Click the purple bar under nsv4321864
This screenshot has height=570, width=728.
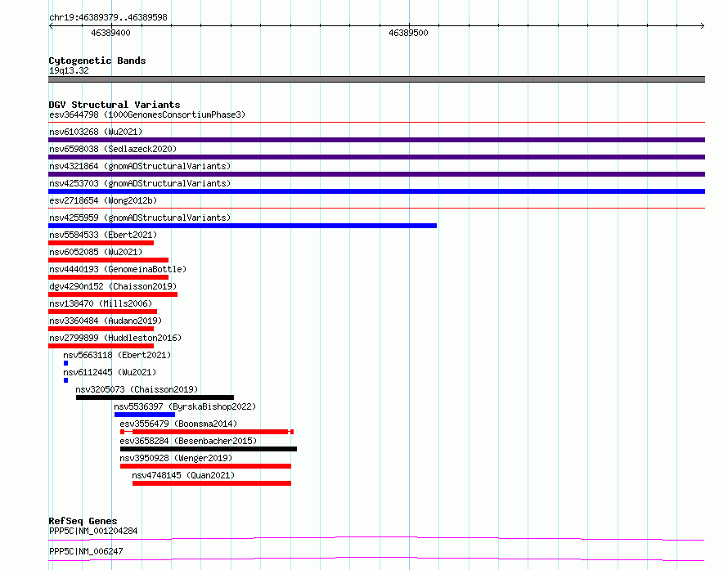click(376, 174)
